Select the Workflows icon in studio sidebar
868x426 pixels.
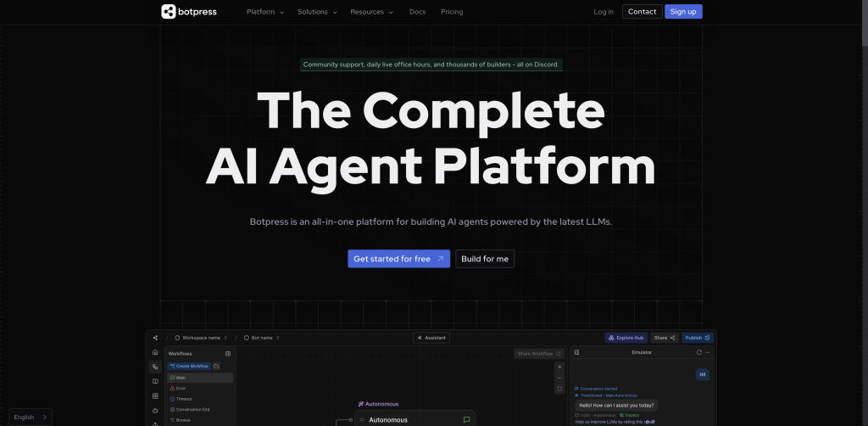click(155, 367)
